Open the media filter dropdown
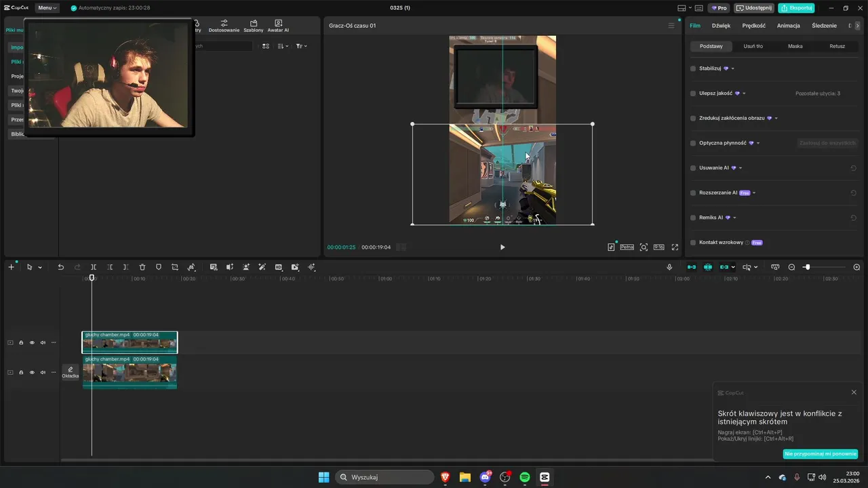Image resolution: width=868 pixels, height=488 pixels. tap(302, 46)
